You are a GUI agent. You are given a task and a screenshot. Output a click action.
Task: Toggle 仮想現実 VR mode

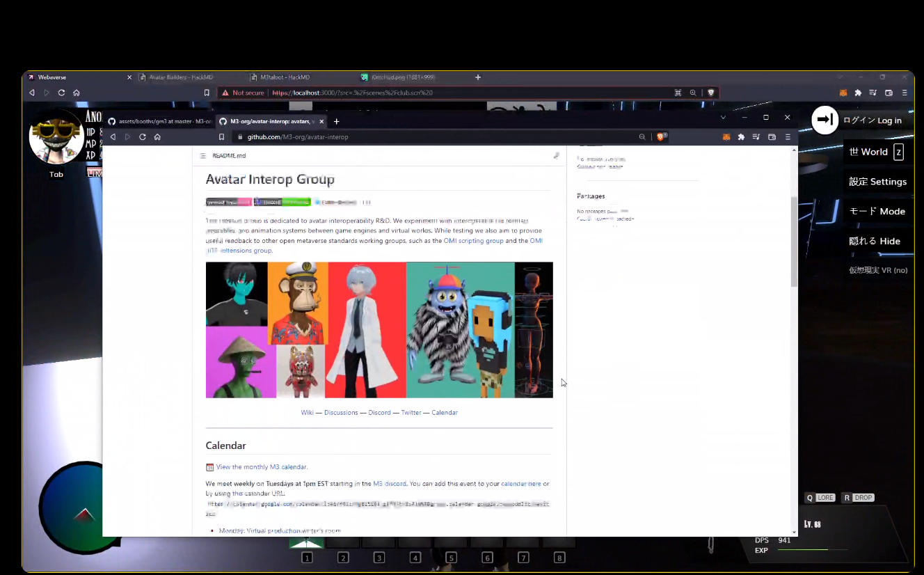[877, 270]
